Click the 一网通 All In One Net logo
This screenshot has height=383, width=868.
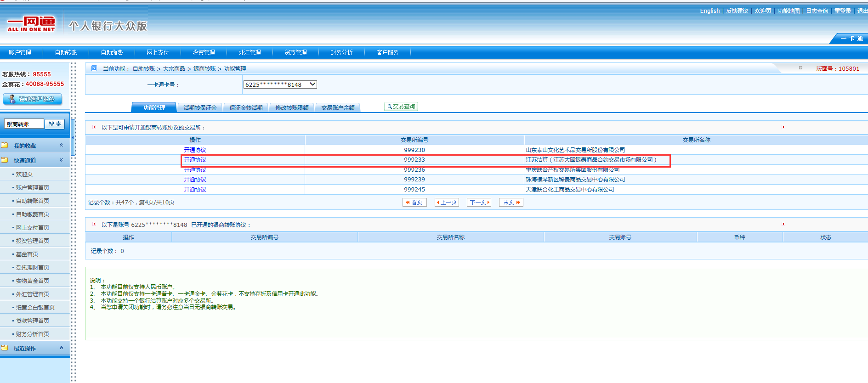click(31, 24)
